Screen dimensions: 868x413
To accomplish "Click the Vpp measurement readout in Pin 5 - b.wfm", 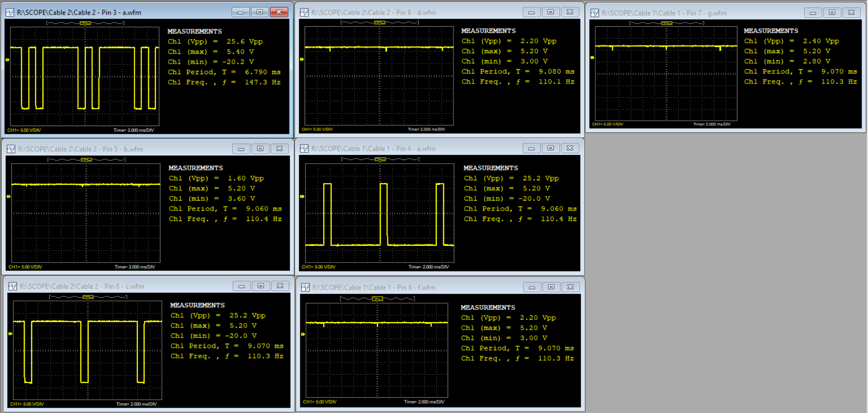I will coord(216,178).
